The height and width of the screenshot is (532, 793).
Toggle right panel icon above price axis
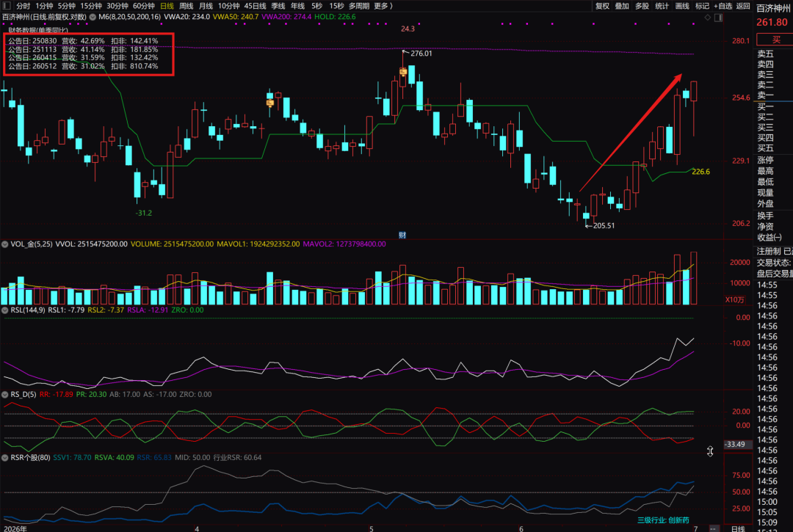[718, 17]
